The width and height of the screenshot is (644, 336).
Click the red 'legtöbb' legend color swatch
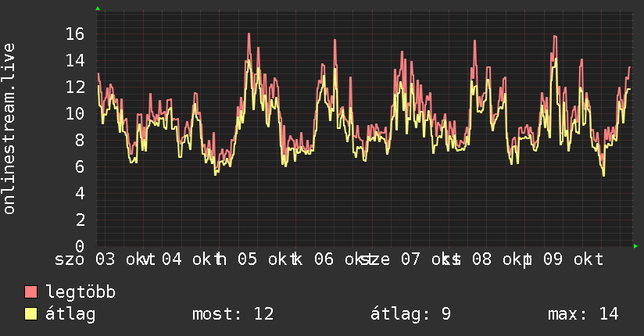(x=30, y=291)
